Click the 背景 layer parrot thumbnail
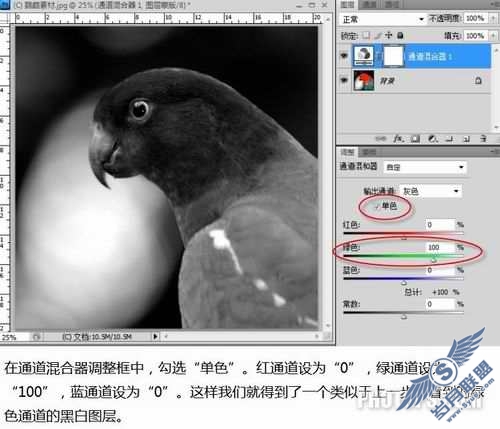 click(x=363, y=81)
